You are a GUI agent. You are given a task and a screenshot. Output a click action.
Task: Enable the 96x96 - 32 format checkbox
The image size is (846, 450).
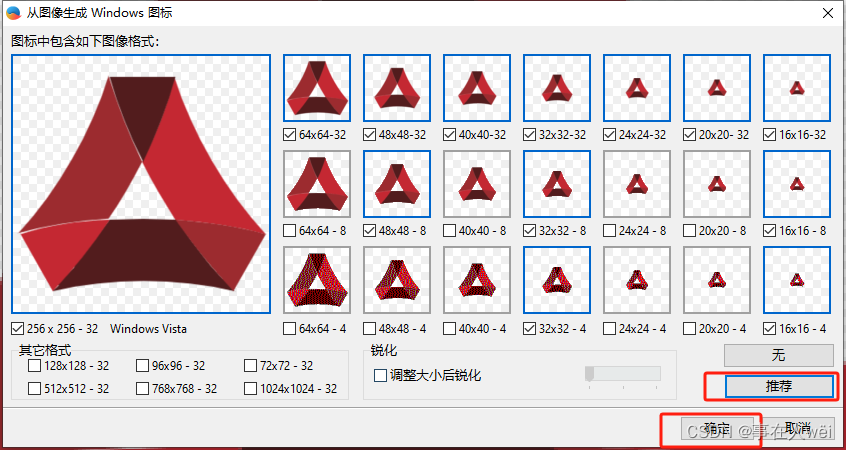tap(142, 366)
